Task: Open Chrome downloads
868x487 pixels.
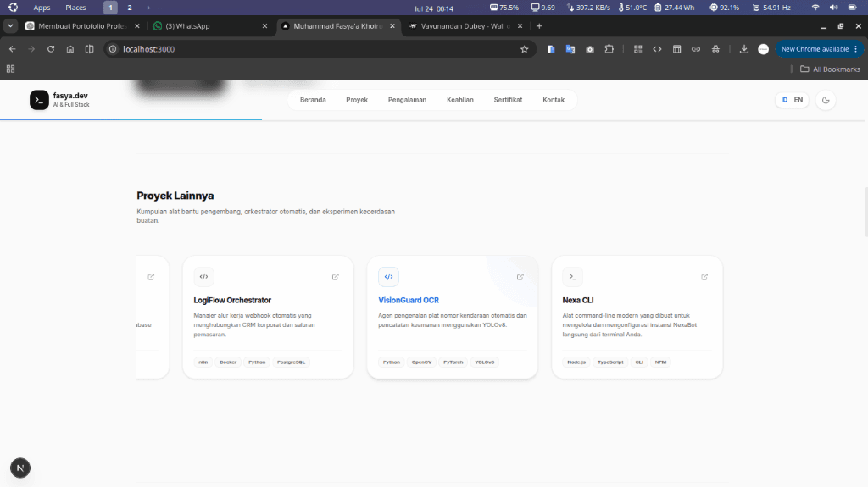Action: click(744, 49)
